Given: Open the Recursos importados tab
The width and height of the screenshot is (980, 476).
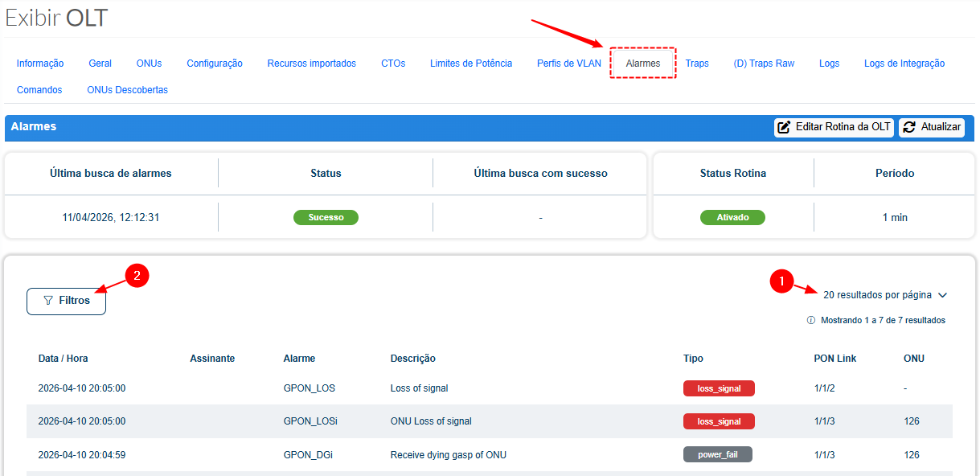Looking at the screenshot, I should (x=312, y=64).
